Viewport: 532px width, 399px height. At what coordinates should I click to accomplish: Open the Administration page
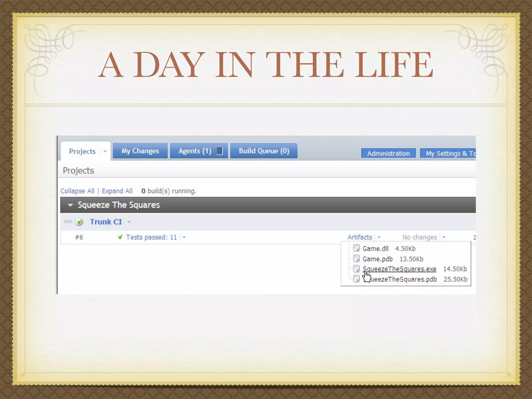388,154
